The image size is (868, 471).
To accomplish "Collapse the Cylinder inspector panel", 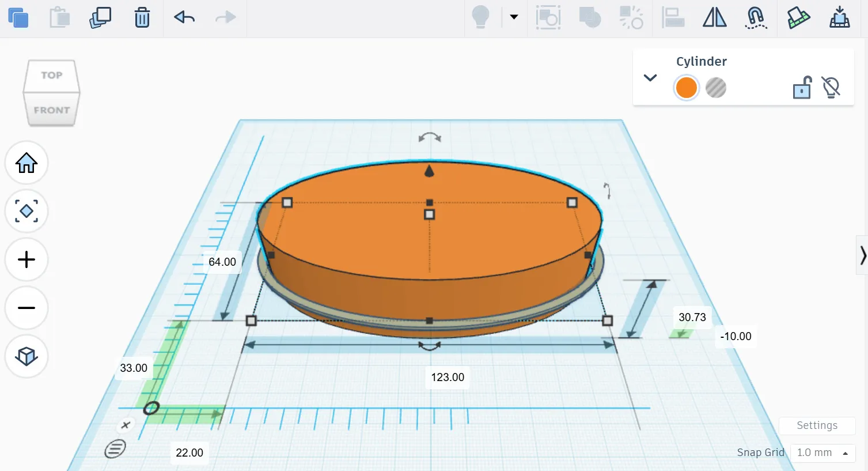I will (650, 78).
